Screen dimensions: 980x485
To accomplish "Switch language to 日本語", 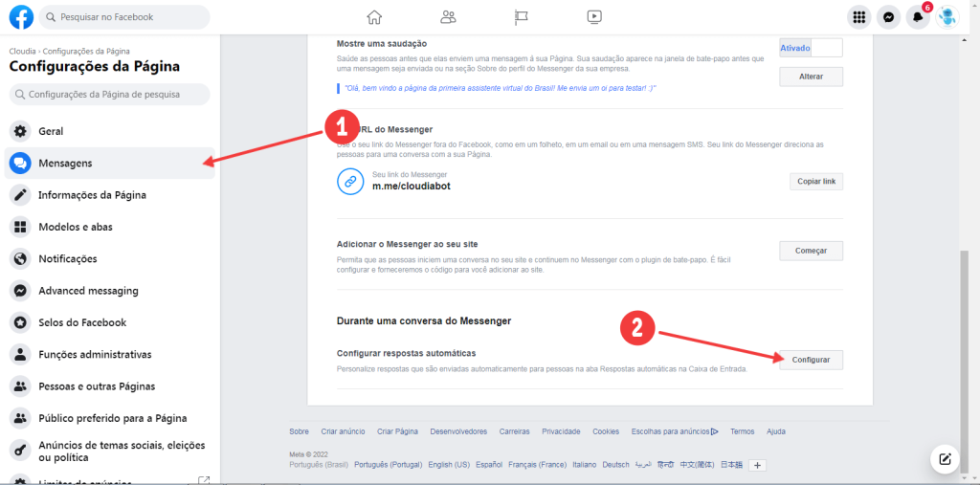I will click(730, 465).
